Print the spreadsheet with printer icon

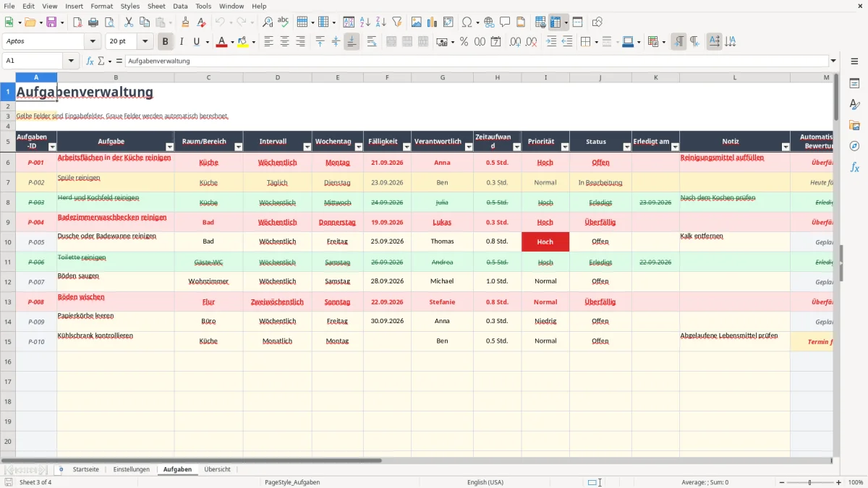93,22
